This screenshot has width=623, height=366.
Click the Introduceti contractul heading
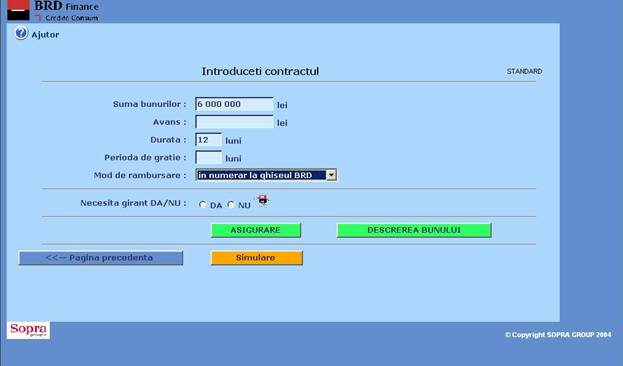coord(260,72)
